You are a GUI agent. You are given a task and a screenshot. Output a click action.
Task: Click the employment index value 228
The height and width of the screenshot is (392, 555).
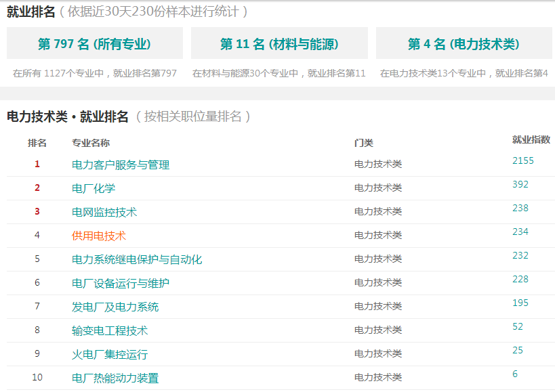pos(520,279)
